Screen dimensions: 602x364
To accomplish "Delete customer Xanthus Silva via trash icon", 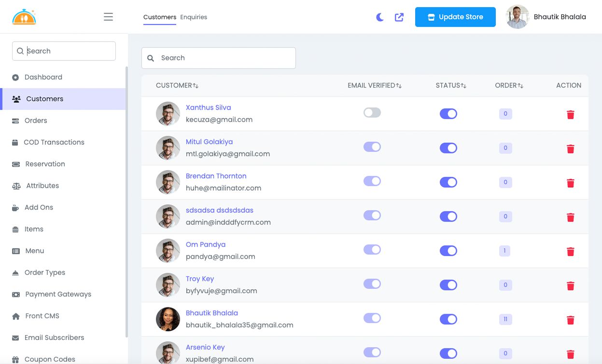I will (570, 114).
